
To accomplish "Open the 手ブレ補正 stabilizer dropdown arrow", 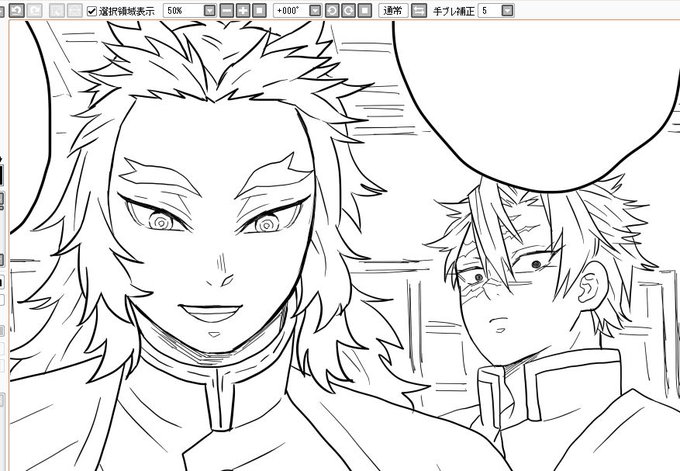I will [508, 10].
